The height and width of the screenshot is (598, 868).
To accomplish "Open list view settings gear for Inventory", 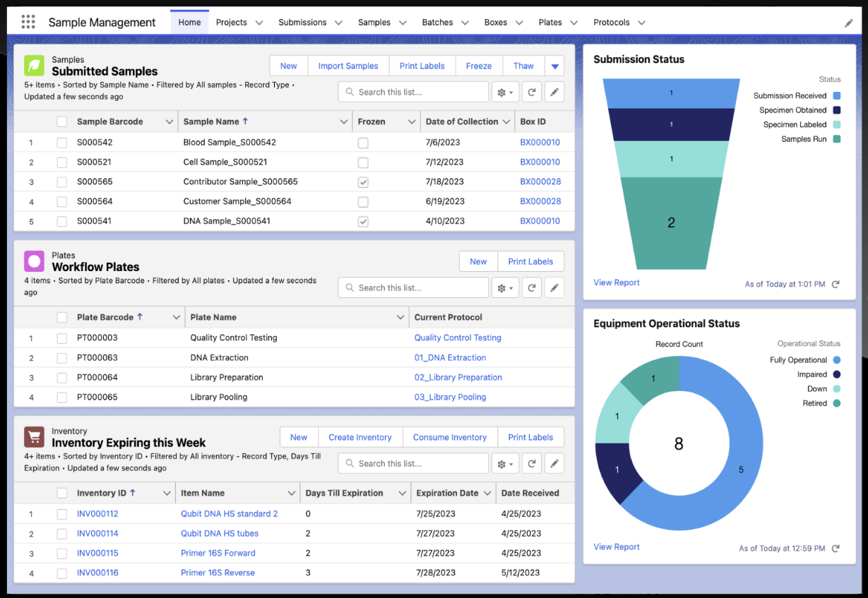I will coord(505,464).
